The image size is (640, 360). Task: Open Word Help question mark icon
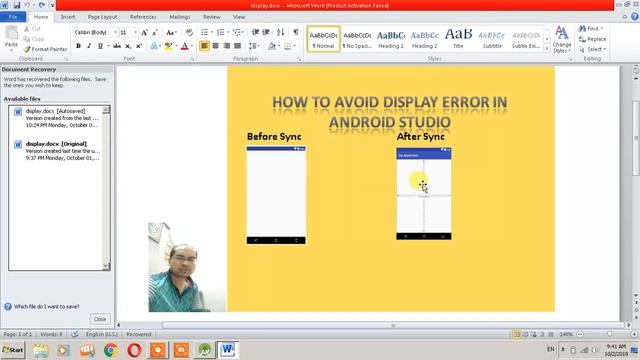635,17
